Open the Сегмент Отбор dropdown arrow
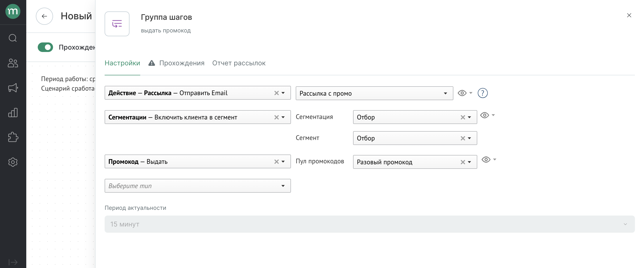Viewport: 644px width, 268px height. [469, 138]
